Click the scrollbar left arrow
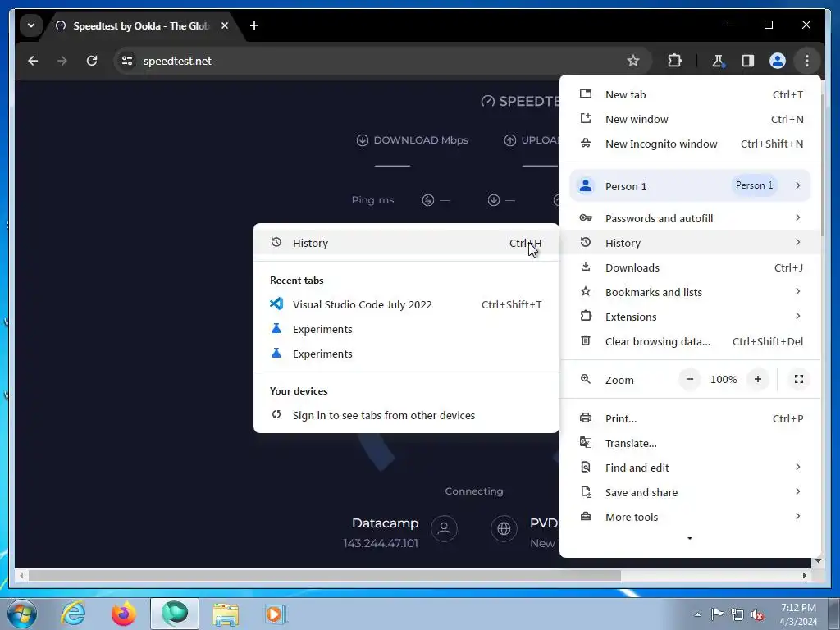Screen dimensions: 840x630 click(21, 575)
